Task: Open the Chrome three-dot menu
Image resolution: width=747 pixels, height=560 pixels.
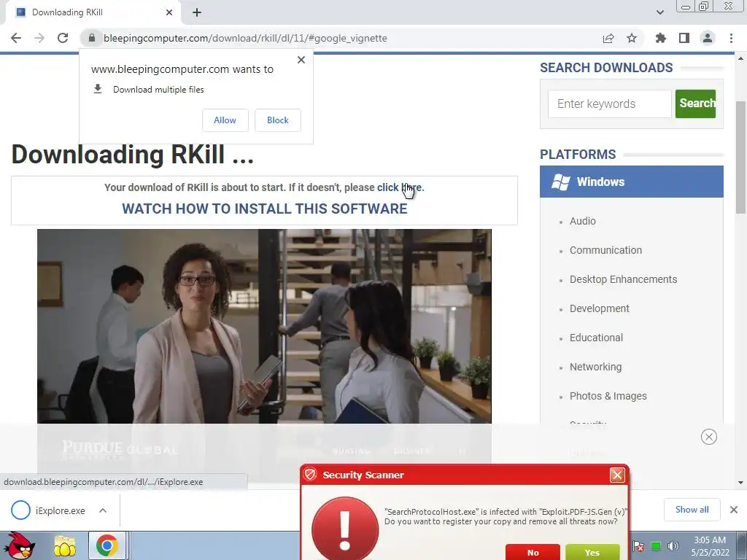Action: tap(731, 38)
